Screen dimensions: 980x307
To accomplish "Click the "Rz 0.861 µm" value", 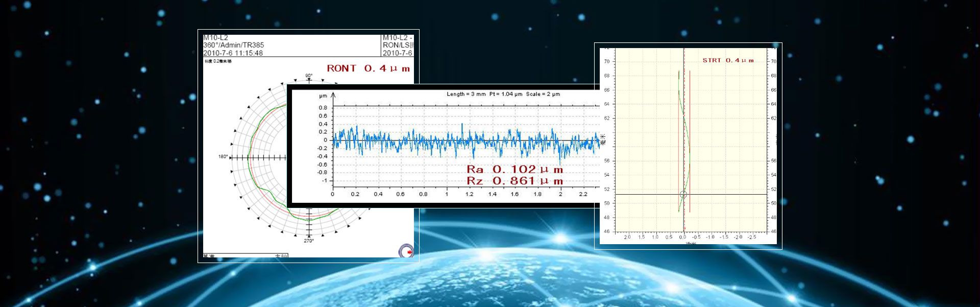I will (x=515, y=181).
